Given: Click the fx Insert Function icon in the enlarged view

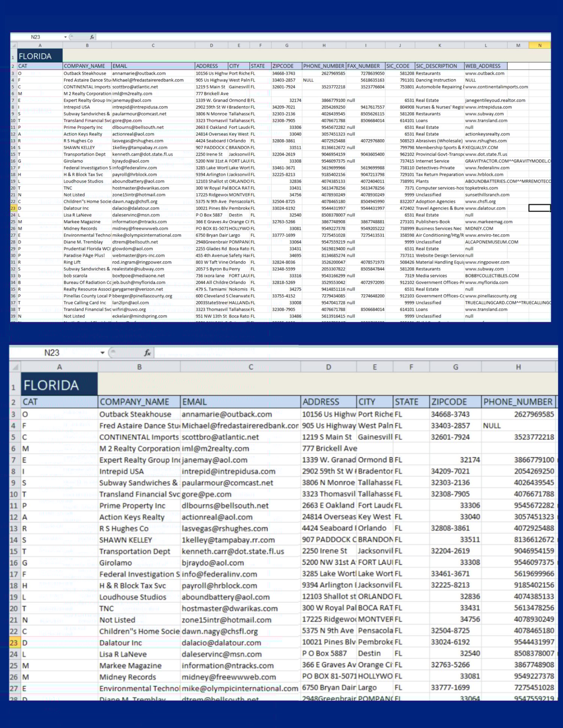Looking at the screenshot, I should point(147,353).
